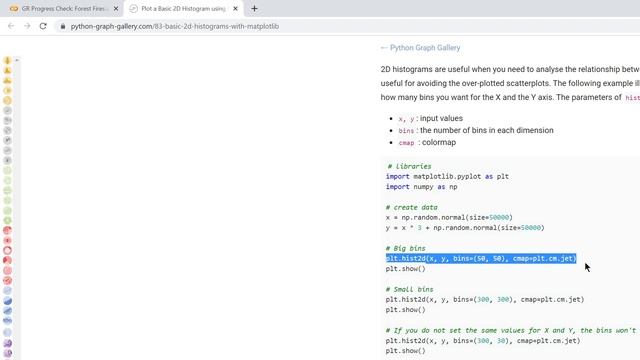Open the blue Area chart icon
Viewport: 640px width, 360px height.
(x=7, y=300)
